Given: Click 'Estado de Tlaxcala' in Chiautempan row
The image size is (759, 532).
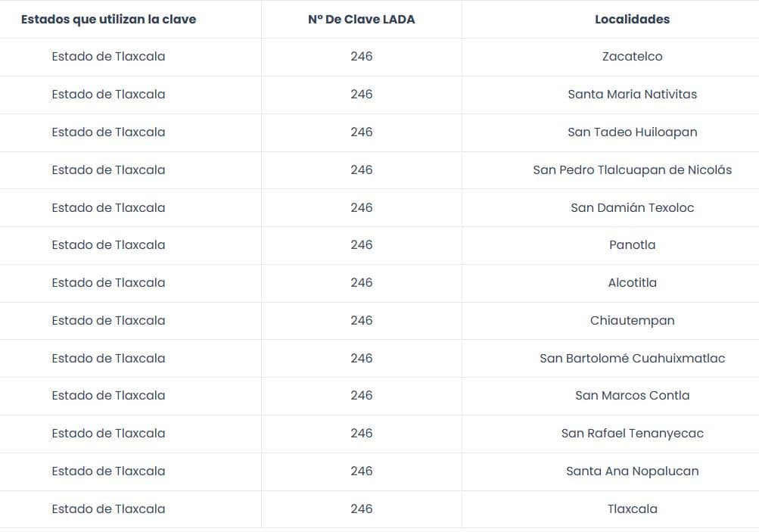Looking at the screenshot, I should [x=108, y=321].
